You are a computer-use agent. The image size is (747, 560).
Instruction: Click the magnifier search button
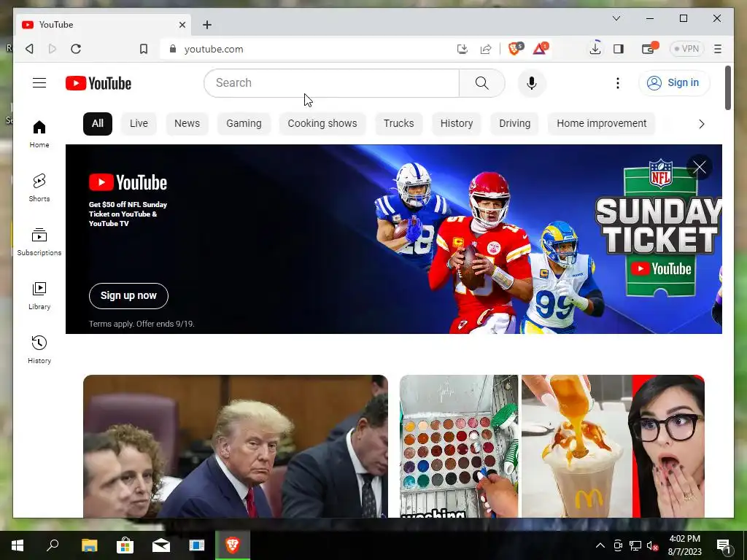[x=481, y=83]
